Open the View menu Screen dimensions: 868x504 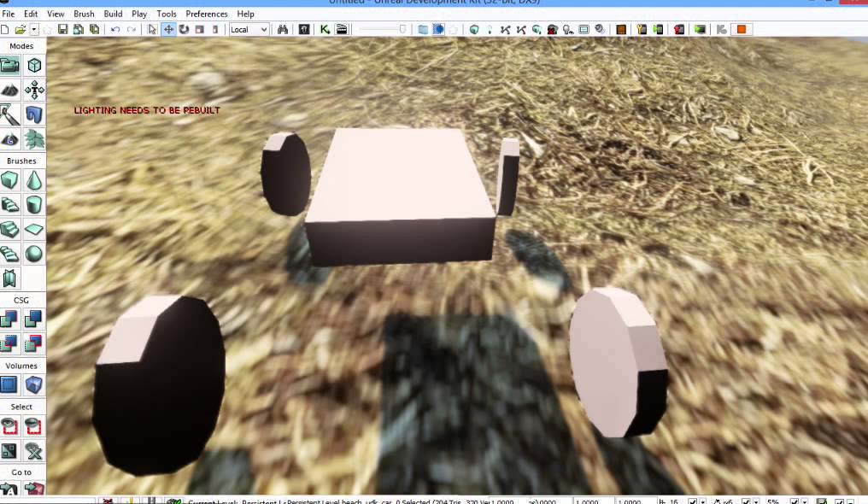(56, 14)
